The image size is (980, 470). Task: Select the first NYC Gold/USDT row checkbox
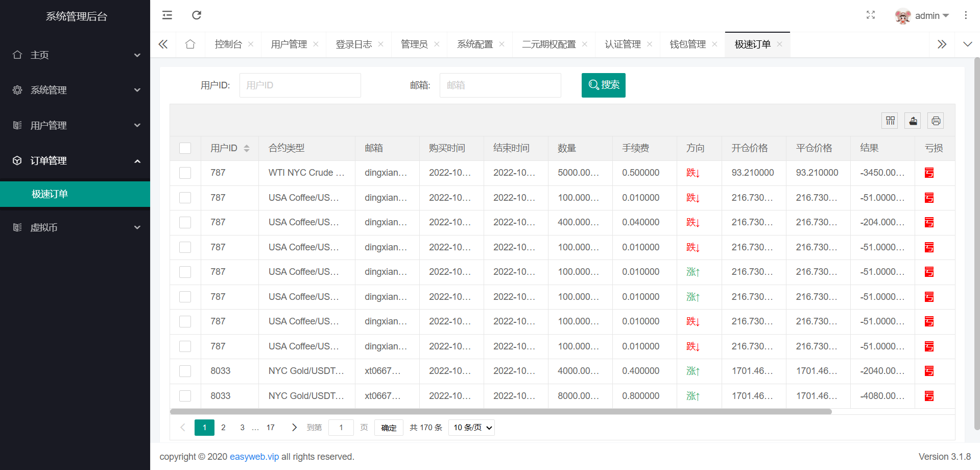[x=185, y=371]
